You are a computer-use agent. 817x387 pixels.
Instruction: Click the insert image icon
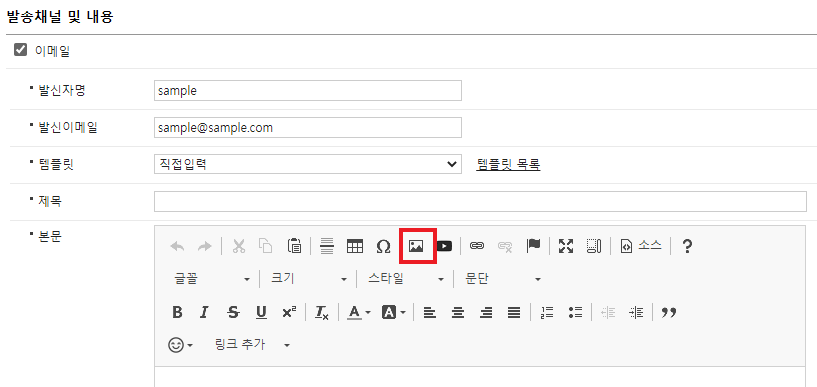(416, 246)
